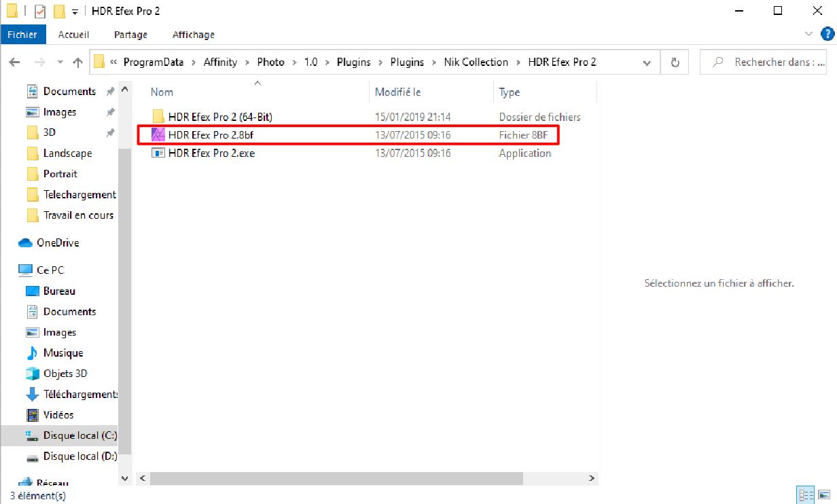The image size is (837, 504).
Task: Open the Travail en cours folder
Action: (78, 215)
